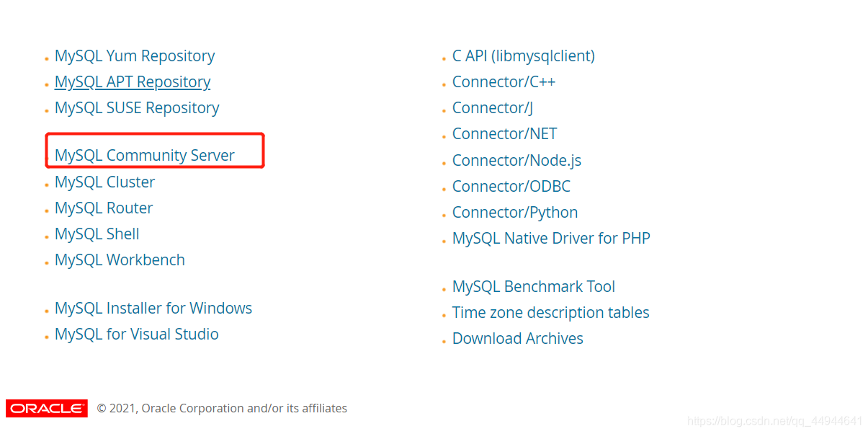Open MySQL Installer for Windows

153,309
